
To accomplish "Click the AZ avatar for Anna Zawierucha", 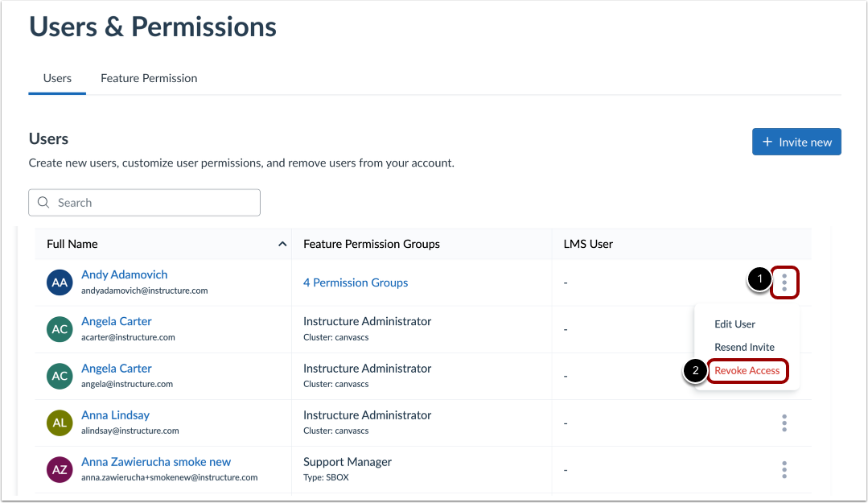I will point(60,469).
